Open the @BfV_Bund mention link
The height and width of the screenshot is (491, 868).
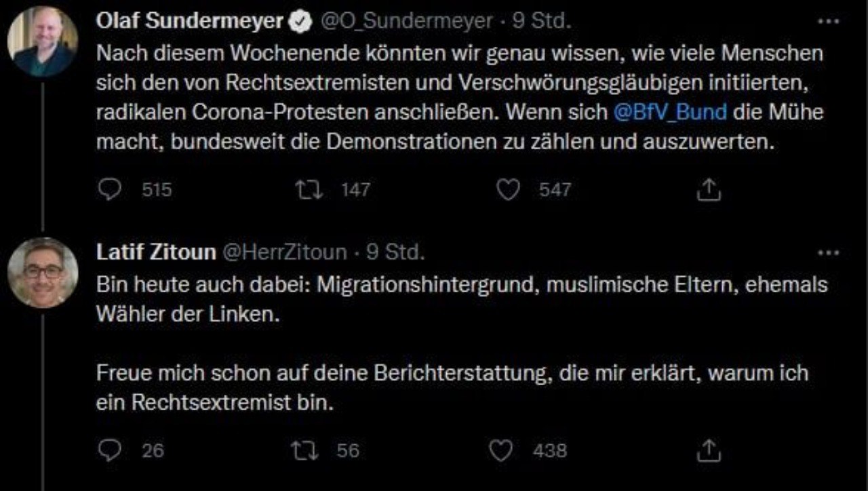tap(670, 111)
